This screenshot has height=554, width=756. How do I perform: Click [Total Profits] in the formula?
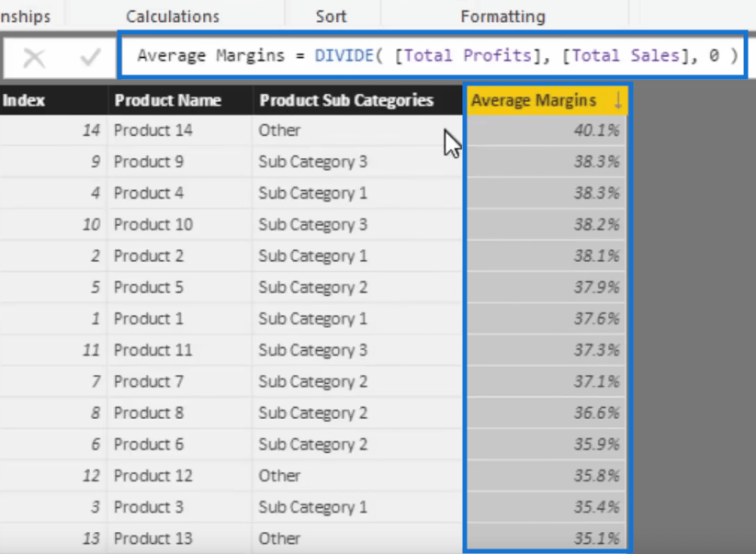(468, 55)
